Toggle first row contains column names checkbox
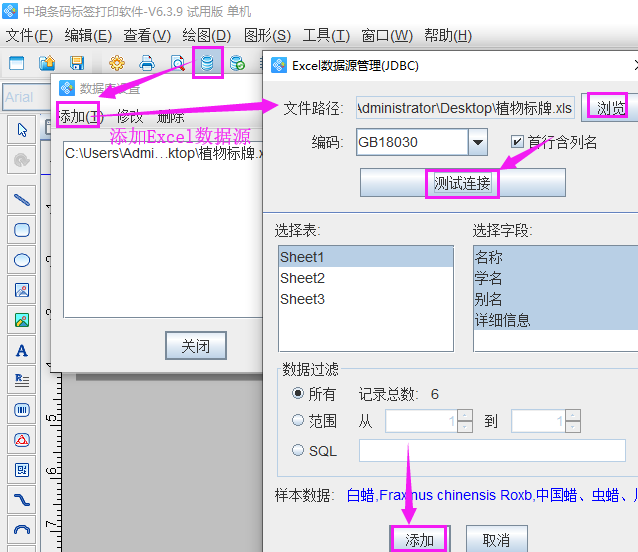The image size is (638, 552). (517, 142)
